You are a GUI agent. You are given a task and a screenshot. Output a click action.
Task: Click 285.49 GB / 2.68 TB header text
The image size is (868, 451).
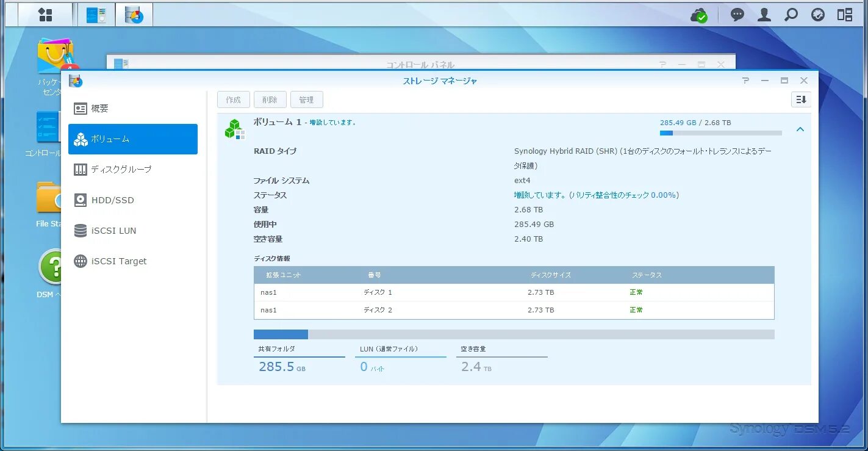tap(695, 123)
